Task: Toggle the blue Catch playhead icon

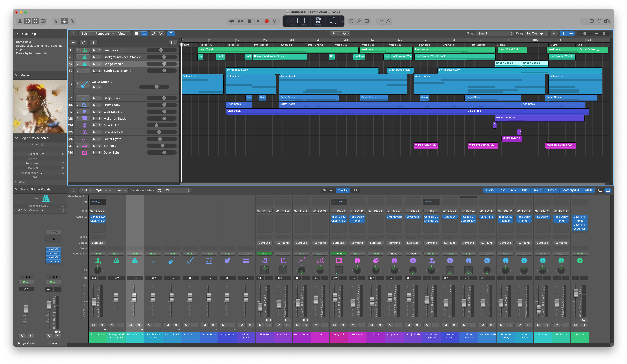Action: 171,34
